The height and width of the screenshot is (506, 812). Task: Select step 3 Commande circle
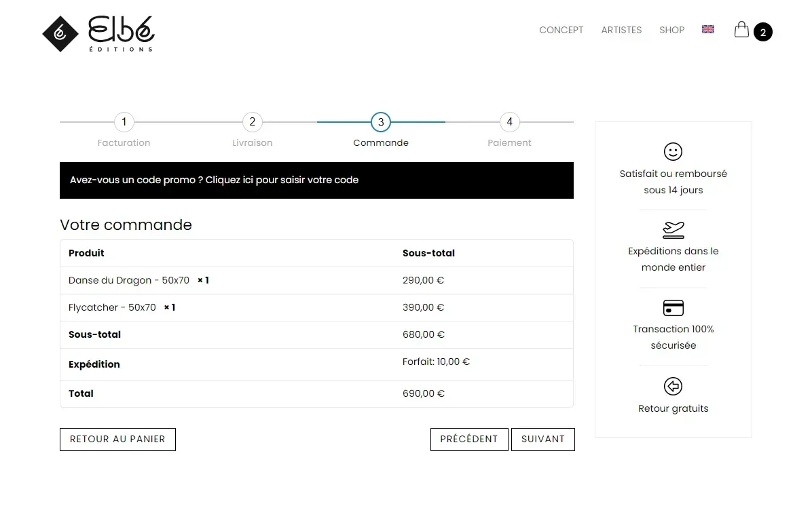381,122
